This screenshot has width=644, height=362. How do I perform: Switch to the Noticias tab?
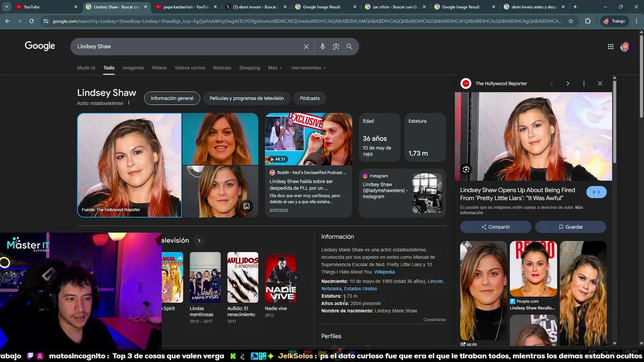[222, 68]
